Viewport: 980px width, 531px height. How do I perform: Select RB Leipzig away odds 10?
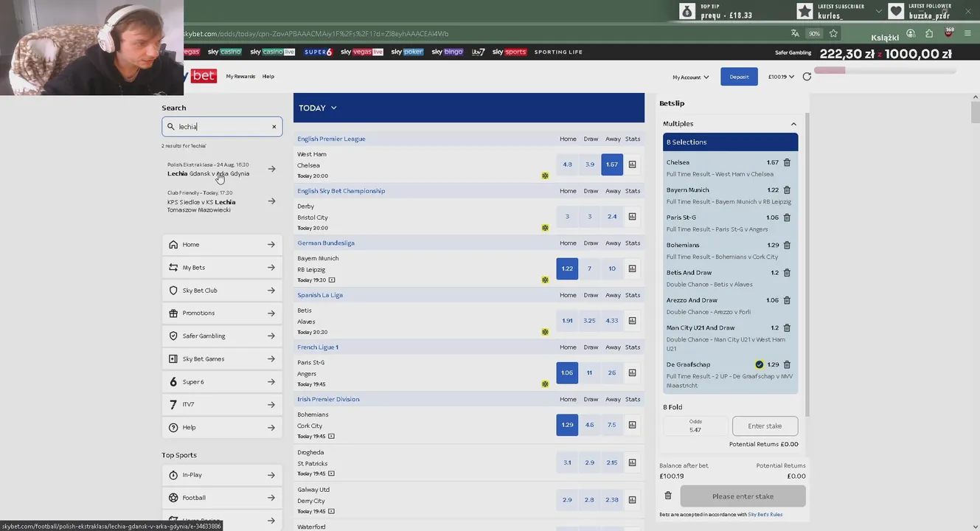pos(612,268)
